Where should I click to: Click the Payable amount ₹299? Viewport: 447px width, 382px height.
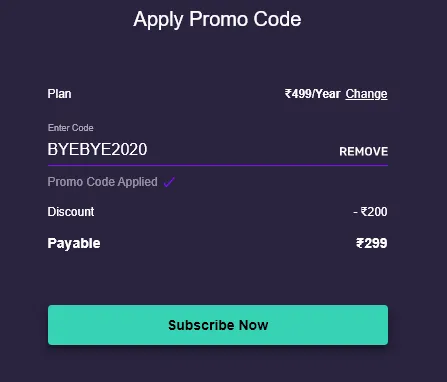click(372, 243)
